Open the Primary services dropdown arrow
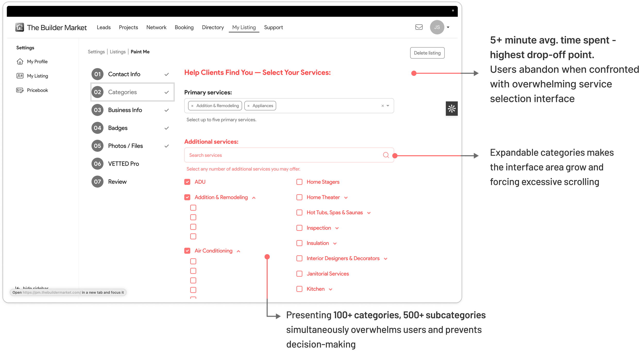Viewport: 644px width, 351px height. 388,106
